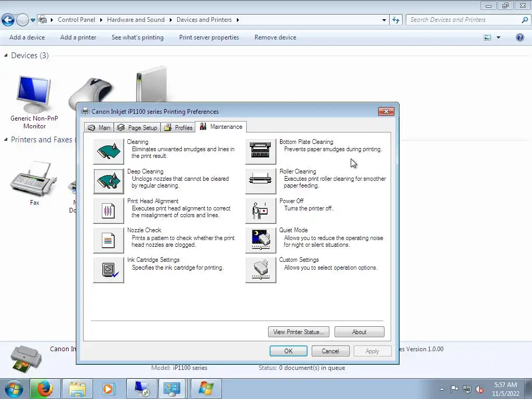This screenshot has height=399, width=532.
Task: Refresh the Devices and Printers window
Action: point(396,20)
